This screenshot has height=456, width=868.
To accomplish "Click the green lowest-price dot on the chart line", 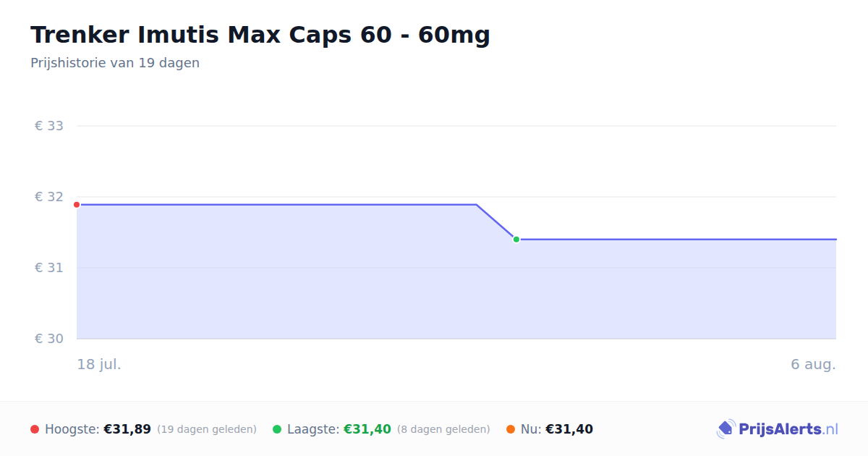I will coord(516,240).
